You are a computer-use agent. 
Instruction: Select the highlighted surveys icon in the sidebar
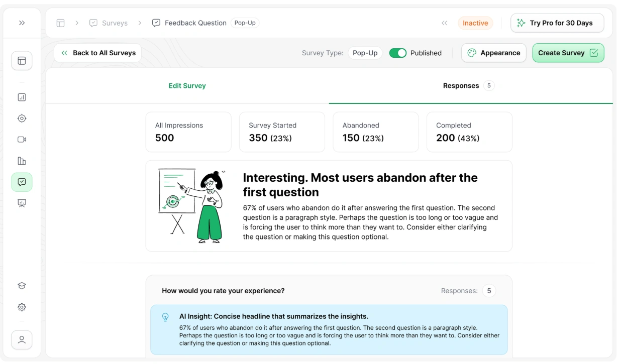22,182
